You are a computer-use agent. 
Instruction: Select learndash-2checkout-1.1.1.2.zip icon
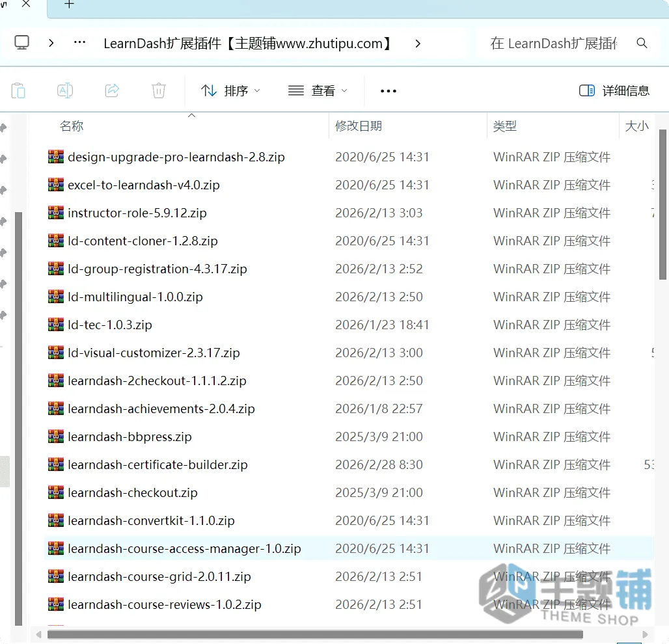56,381
